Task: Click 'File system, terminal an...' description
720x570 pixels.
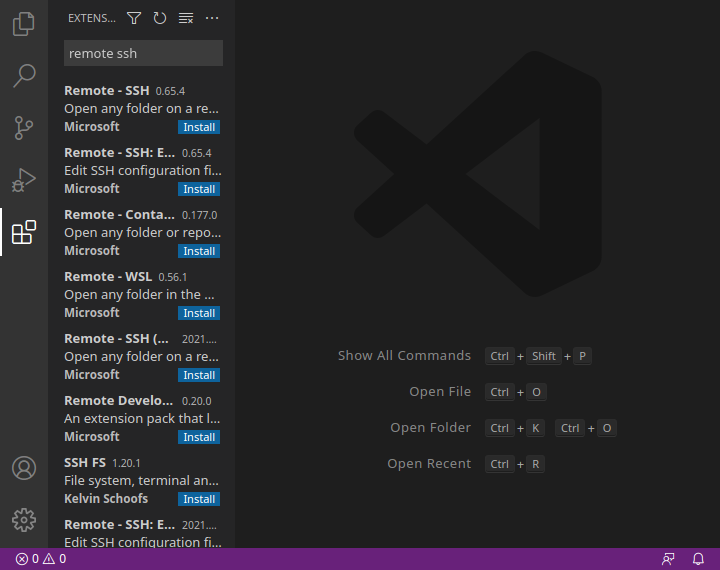Action: coord(141,480)
